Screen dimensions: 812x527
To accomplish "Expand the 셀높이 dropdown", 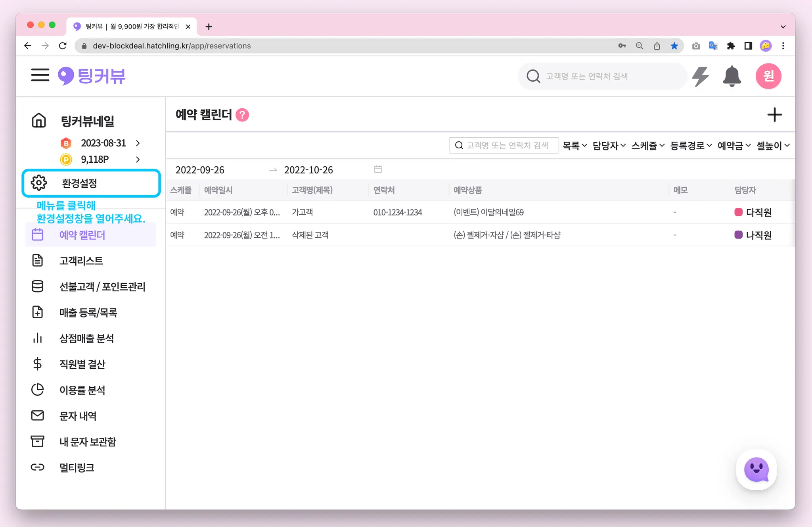I will 773,146.
